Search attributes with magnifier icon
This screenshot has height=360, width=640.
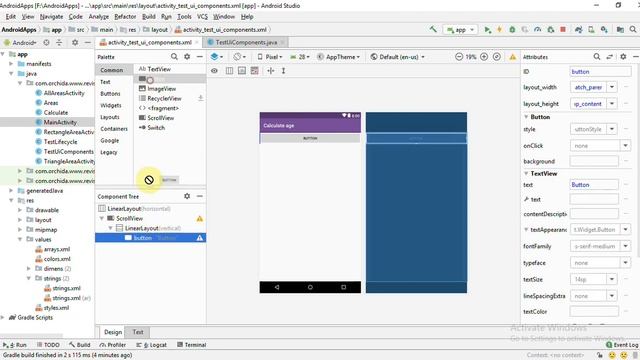(x=597, y=57)
